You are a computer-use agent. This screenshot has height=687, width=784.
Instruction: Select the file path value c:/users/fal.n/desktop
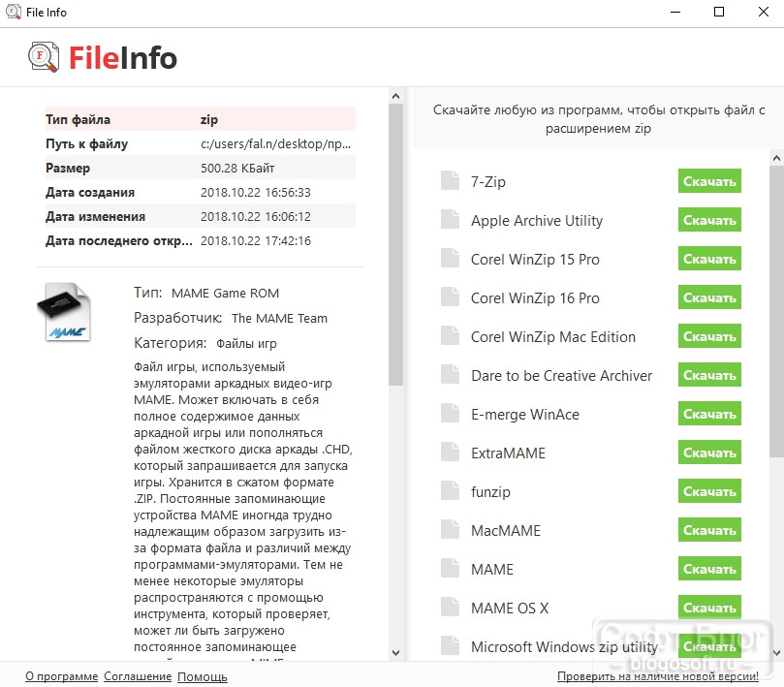click(x=275, y=144)
